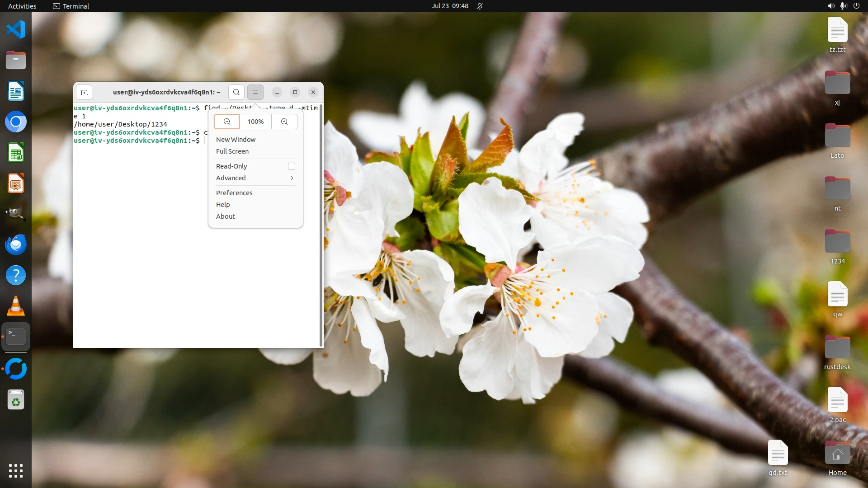Click the terminal vertical scrollbar
This screenshot has height=488, width=868.
[321, 226]
